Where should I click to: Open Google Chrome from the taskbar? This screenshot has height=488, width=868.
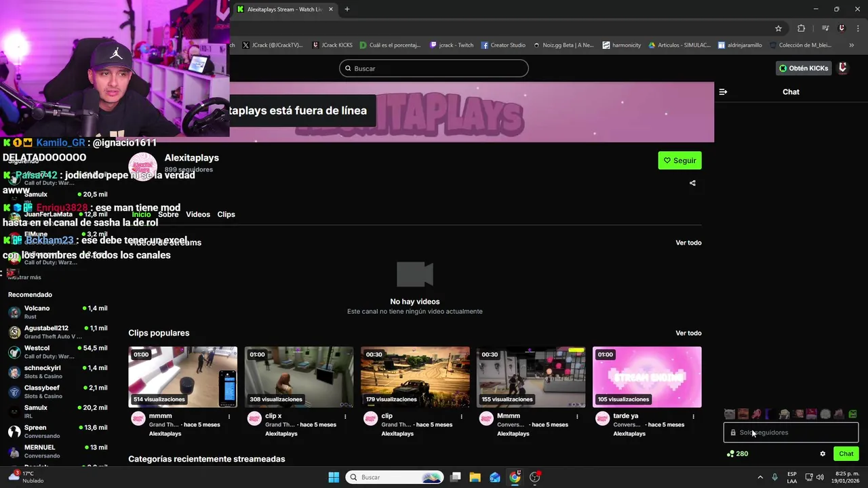point(515,477)
